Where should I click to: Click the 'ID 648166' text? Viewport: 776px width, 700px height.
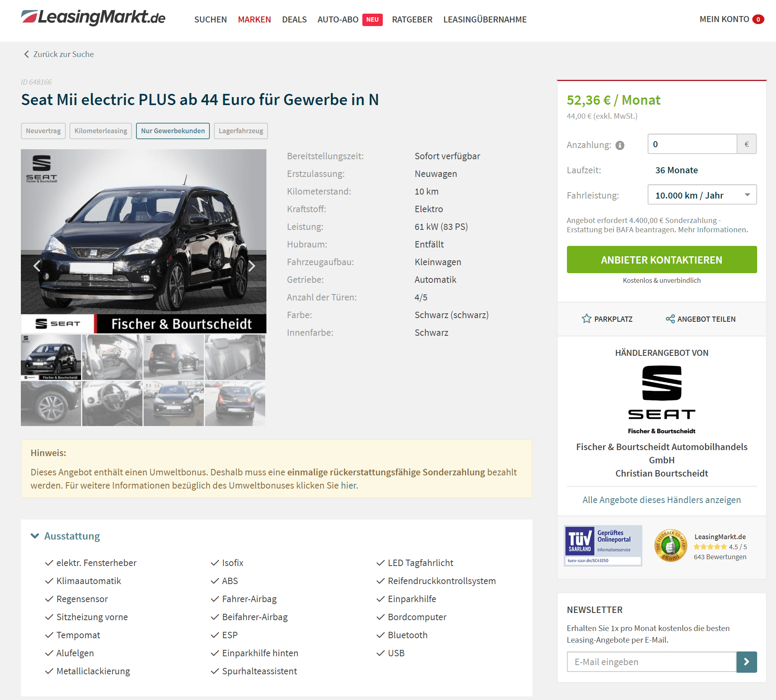(36, 82)
